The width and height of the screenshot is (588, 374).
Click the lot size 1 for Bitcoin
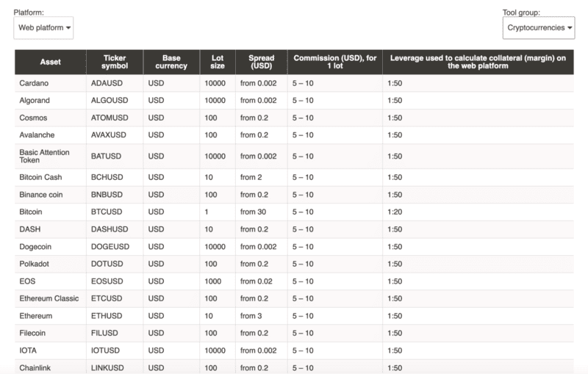[207, 212]
